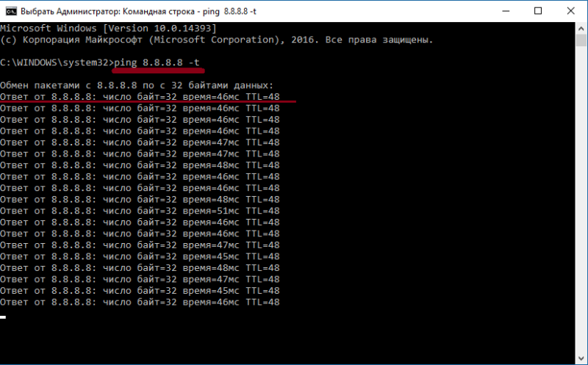
Task: Close the Command Prompt window
Action: point(571,11)
